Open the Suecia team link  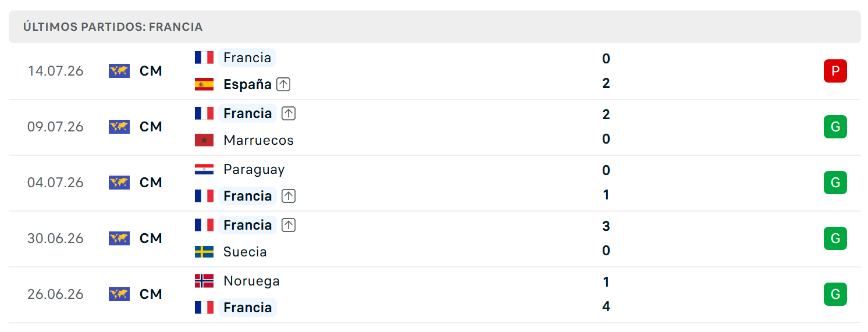tap(245, 252)
